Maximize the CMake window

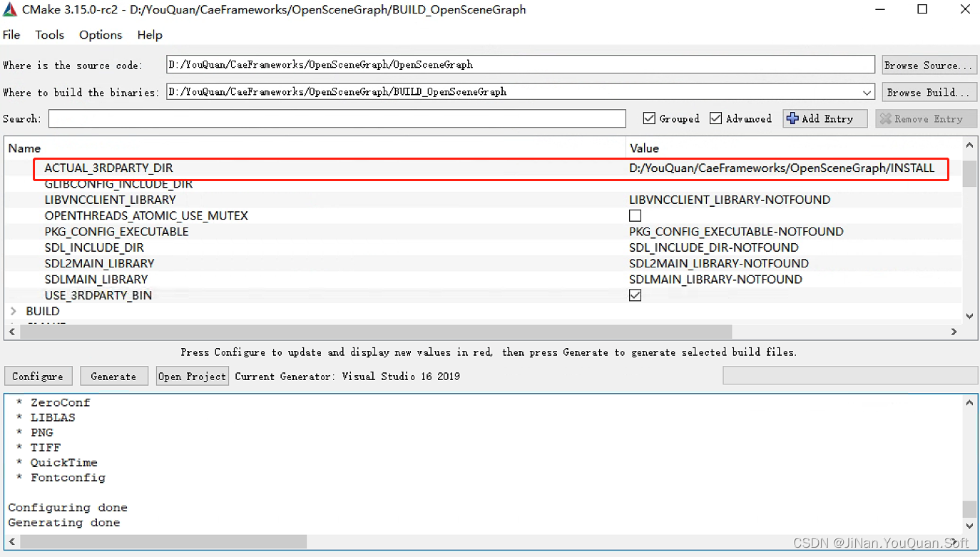[922, 9]
